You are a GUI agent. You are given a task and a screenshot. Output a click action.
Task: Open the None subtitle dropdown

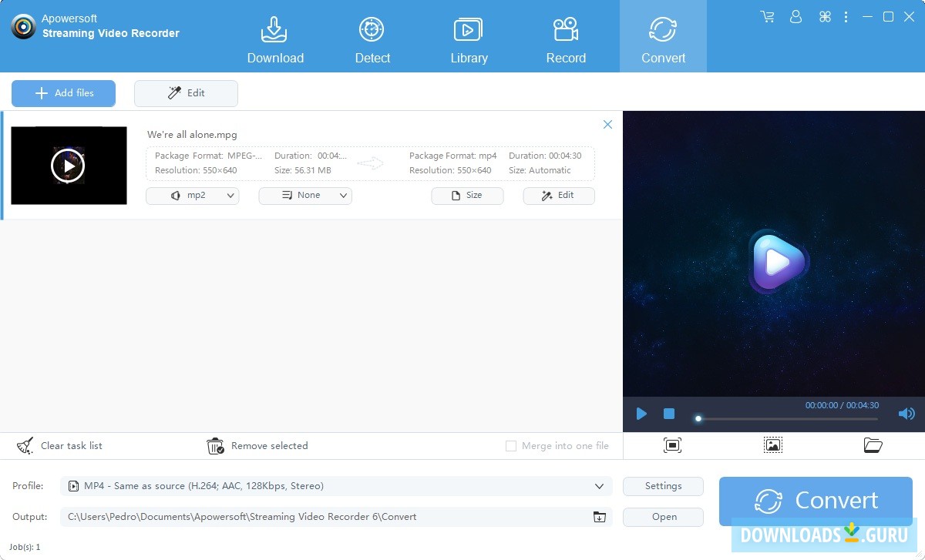click(x=305, y=196)
